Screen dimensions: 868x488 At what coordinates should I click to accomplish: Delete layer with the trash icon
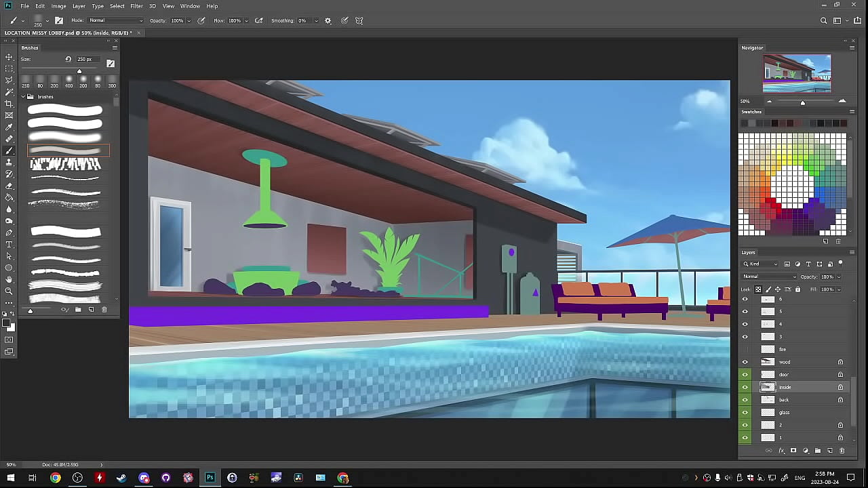tap(842, 451)
